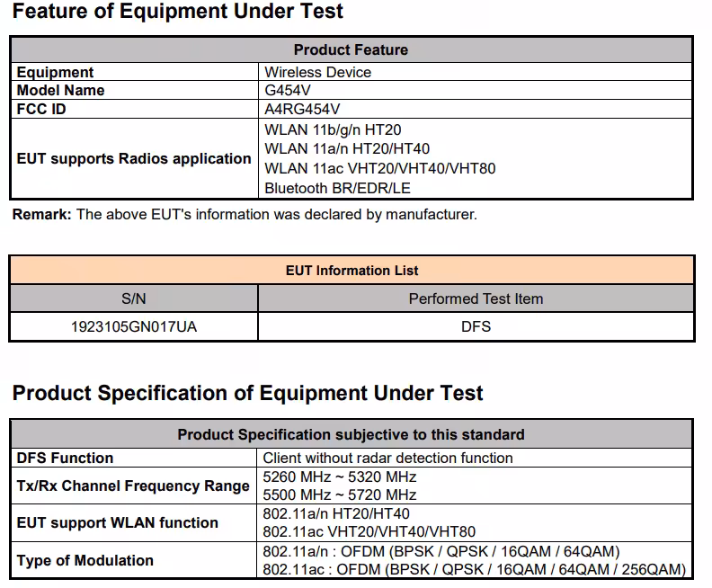Click the FCC ID value A4RG454V
Viewport: 712px width, 588px height.
click(302, 109)
